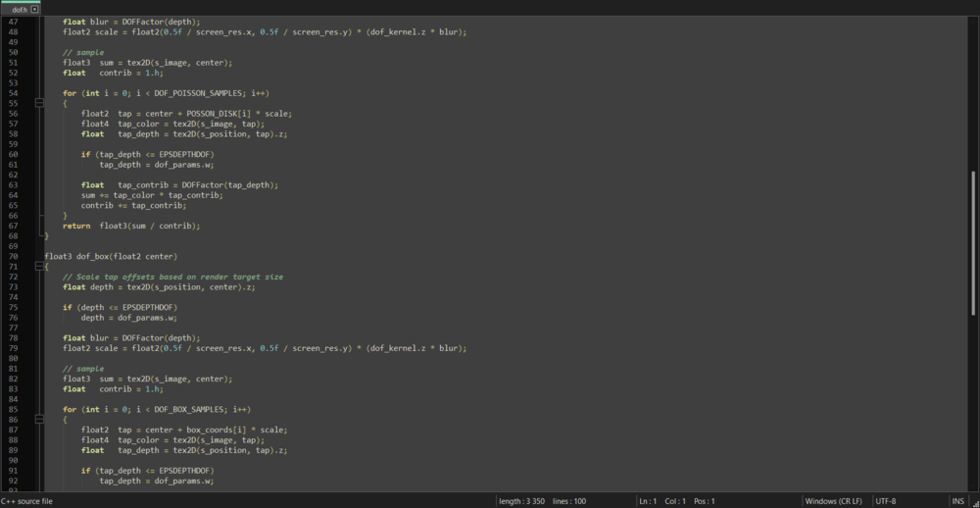
Task: Collapse the dof_box function fold at line 71
Action: (39, 267)
